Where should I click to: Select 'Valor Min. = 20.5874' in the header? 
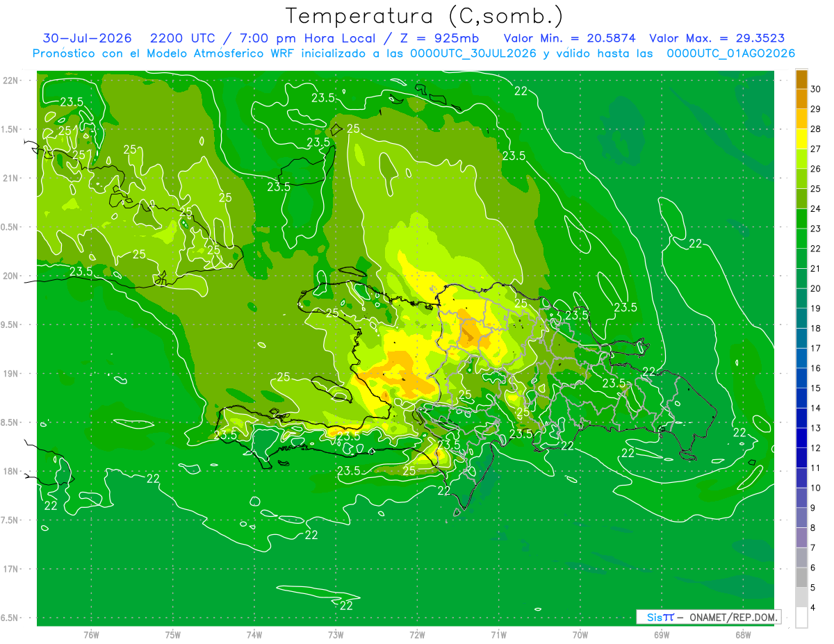pos(569,38)
